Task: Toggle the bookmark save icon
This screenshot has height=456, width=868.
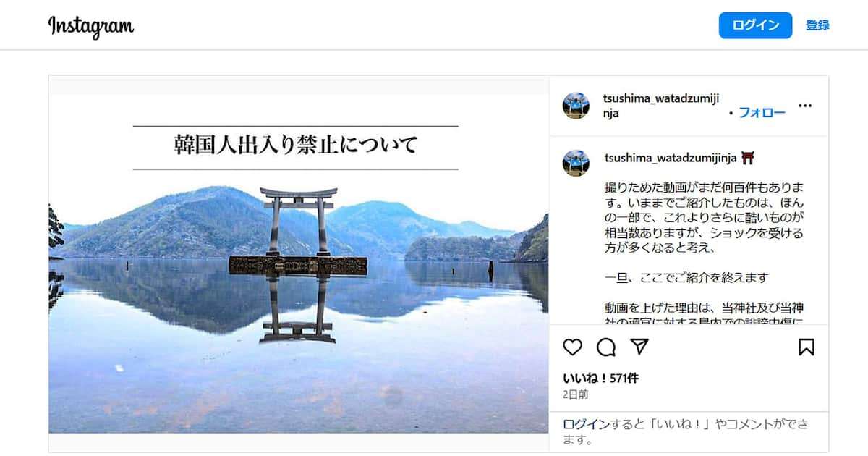Action: tap(806, 347)
